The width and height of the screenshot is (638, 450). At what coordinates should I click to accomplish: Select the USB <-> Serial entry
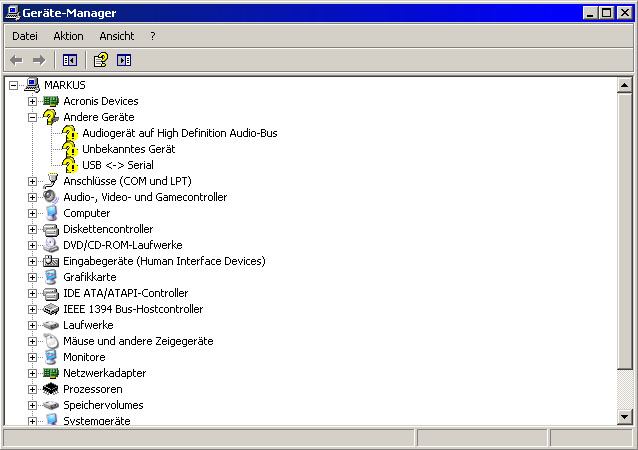(118, 165)
